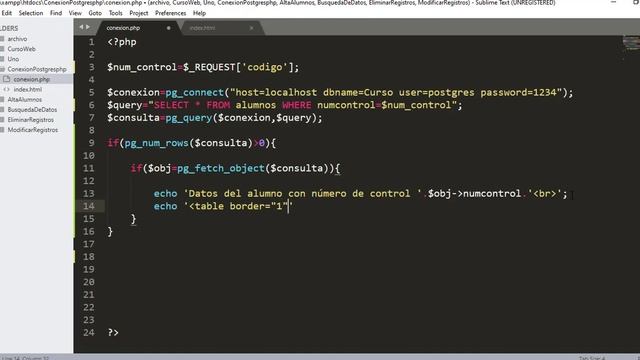Click line number 14 in the gutter
The width and height of the screenshot is (640, 360).
click(89, 206)
